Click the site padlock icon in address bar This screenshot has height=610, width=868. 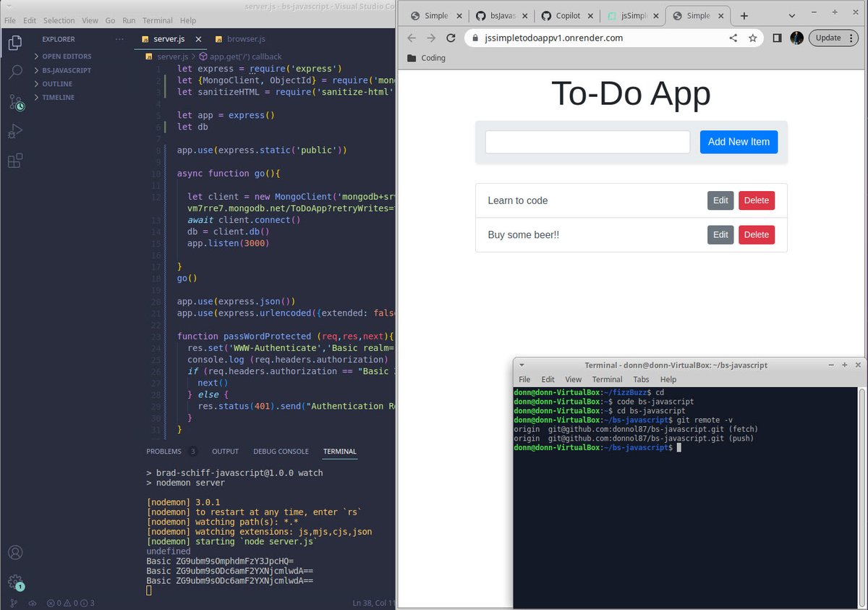point(475,38)
